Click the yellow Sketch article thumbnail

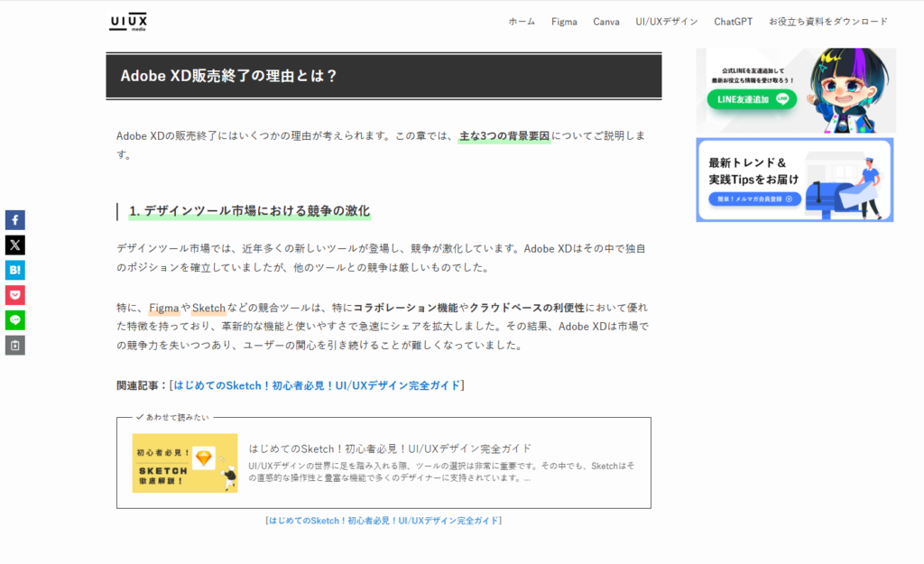coord(185,463)
